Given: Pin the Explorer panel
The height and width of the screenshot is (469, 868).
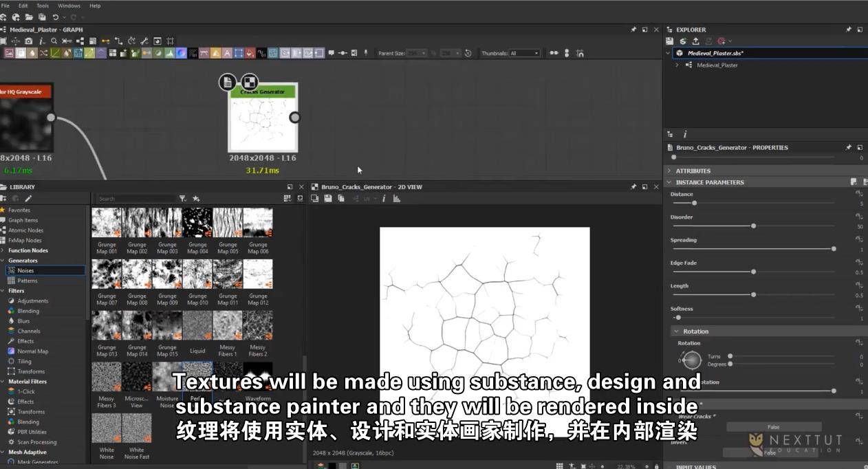Looking at the screenshot, I should click(849, 30).
